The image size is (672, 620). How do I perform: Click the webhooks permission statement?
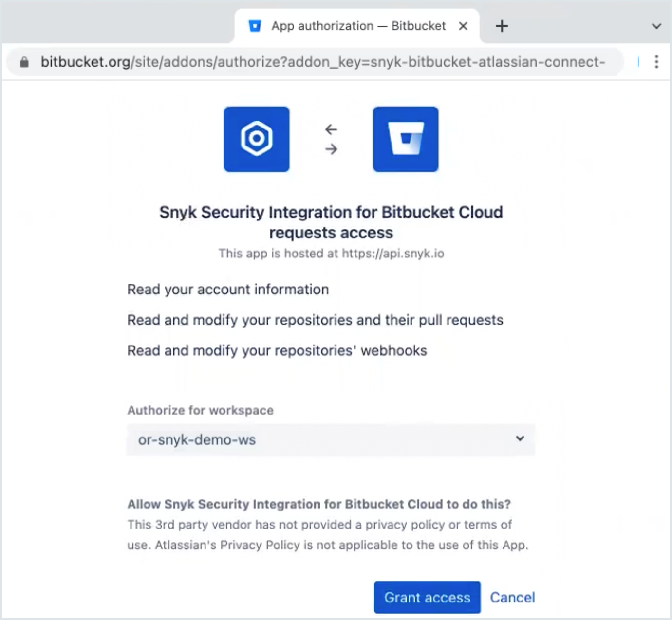pos(277,350)
